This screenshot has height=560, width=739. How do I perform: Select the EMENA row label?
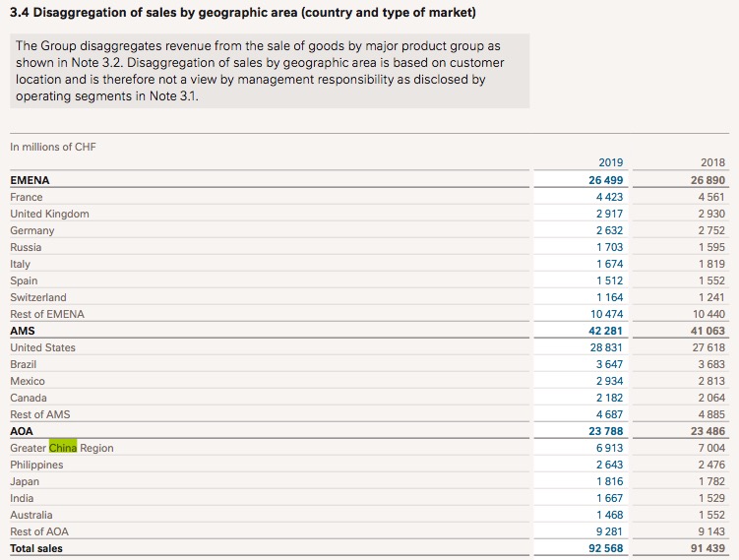click(x=30, y=180)
